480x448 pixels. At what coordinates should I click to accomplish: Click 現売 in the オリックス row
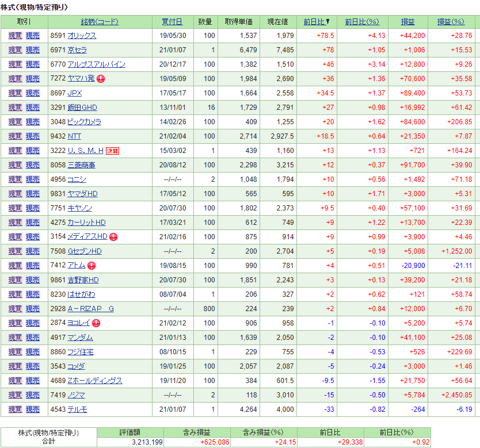click(x=33, y=36)
